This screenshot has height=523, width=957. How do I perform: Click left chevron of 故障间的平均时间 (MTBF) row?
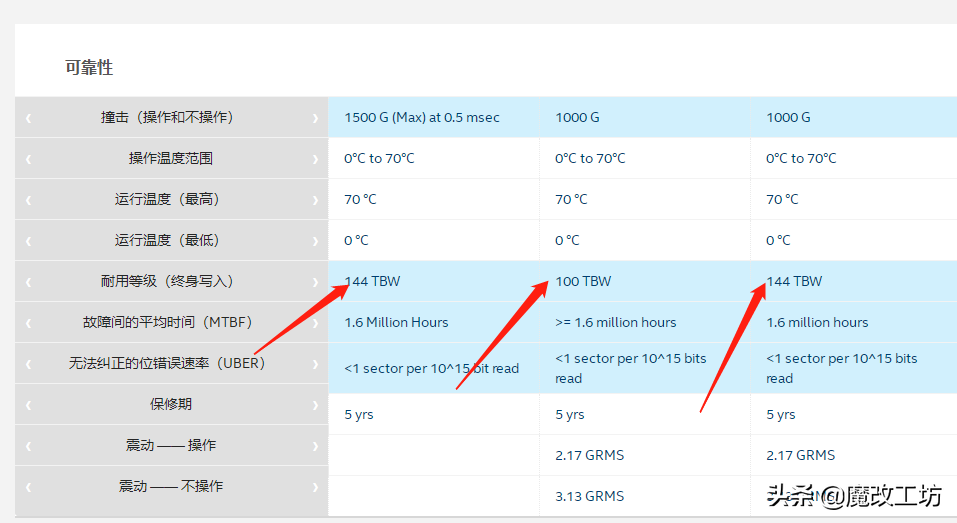[28, 323]
